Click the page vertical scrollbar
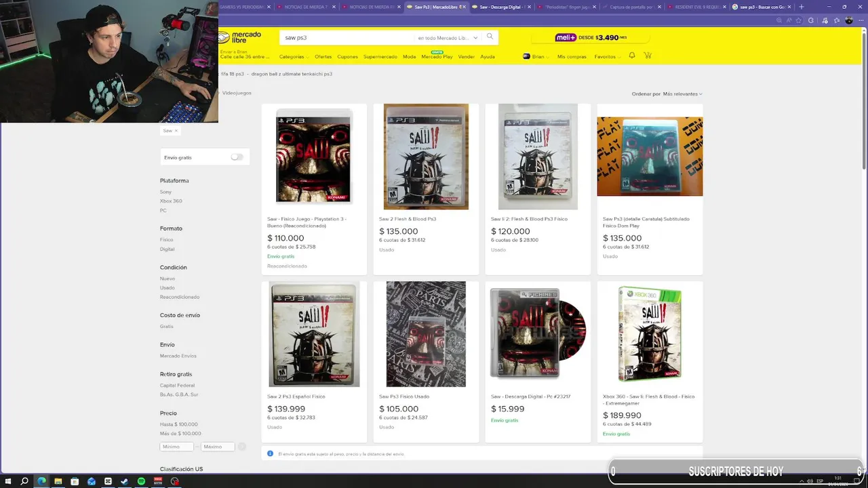868x488 pixels. [x=864, y=102]
